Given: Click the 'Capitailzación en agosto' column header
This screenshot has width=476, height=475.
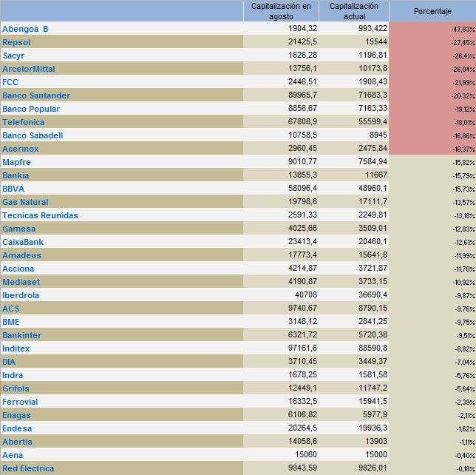Looking at the screenshot, I should point(281,11).
